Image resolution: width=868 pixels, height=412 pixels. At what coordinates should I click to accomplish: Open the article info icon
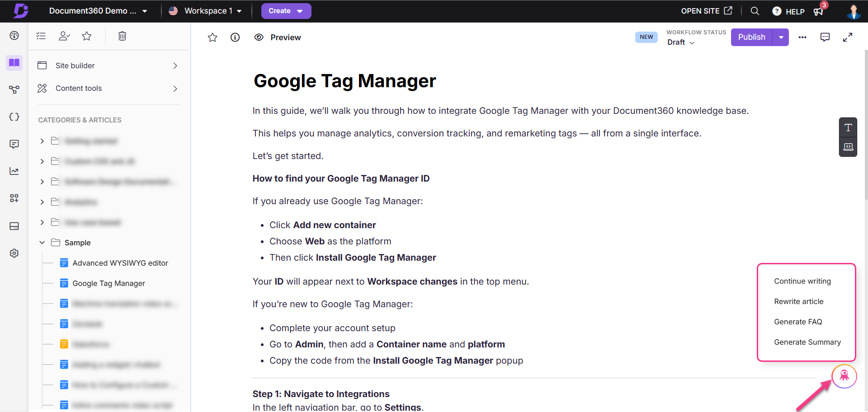pos(235,37)
